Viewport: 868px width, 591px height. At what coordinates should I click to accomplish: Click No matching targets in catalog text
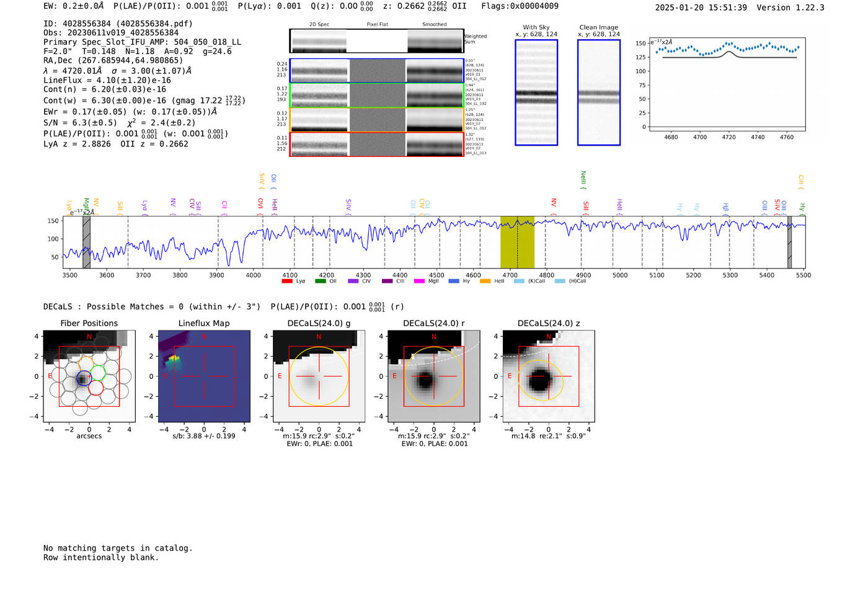pos(118,548)
